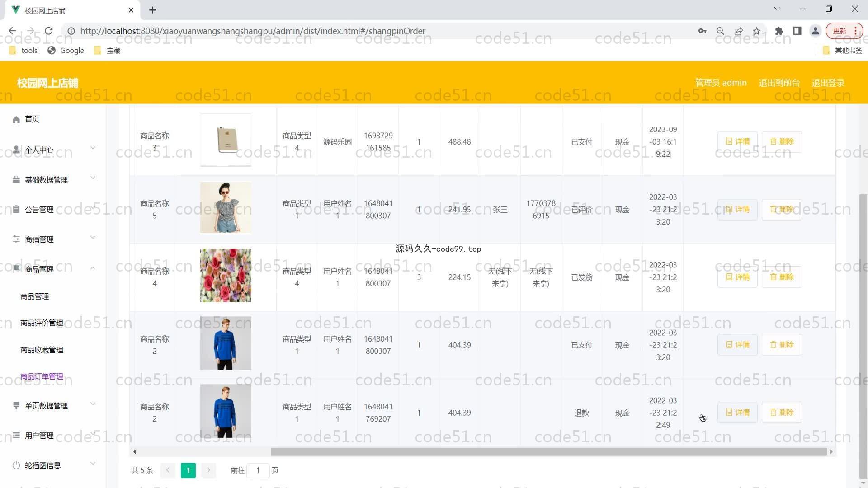Viewport: 868px width, 488px height.
Task: Expand the 公告管理 menu
Action: tap(53, 209)
